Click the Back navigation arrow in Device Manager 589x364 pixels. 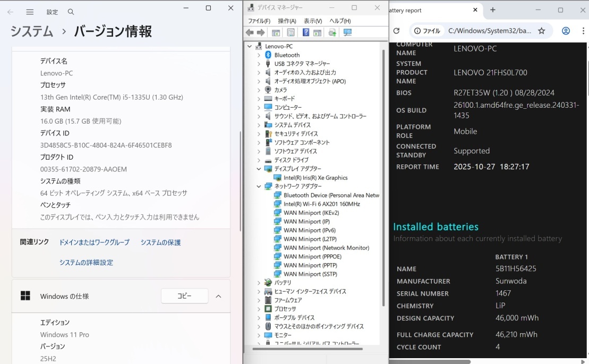[x=249, y=32]
